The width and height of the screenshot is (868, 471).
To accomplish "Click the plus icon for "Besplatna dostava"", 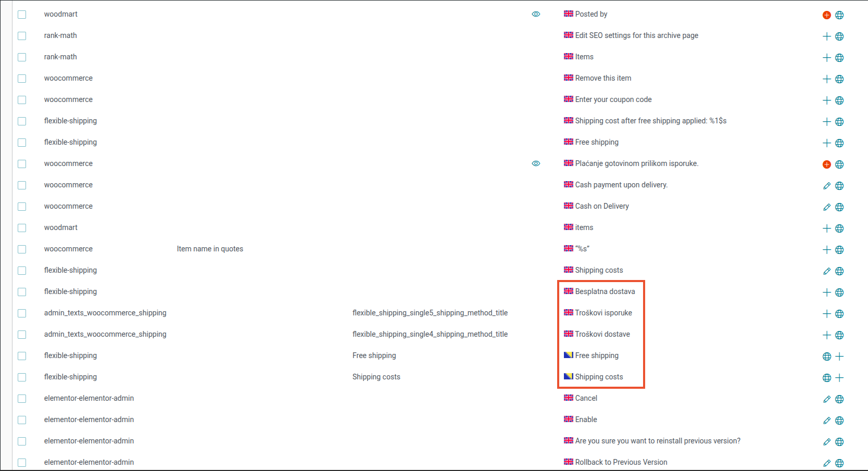I will pos(826,292).
